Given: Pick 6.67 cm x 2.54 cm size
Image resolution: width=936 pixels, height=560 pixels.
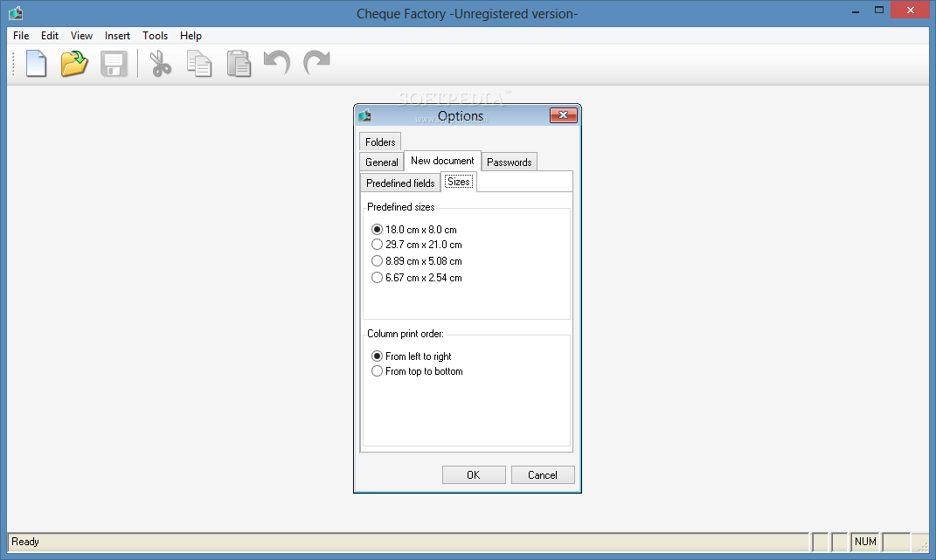Looking at the screenshot, I should 417,278.
